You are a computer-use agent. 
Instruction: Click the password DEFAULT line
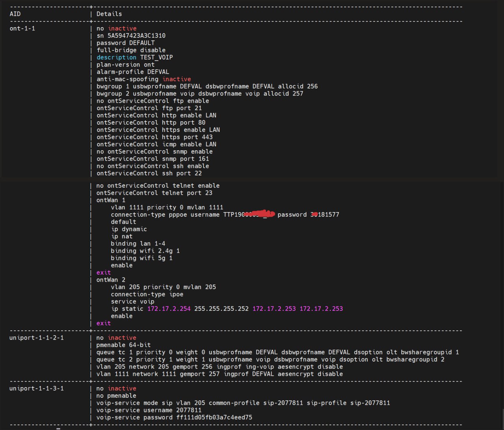click(x=125, y=43)
